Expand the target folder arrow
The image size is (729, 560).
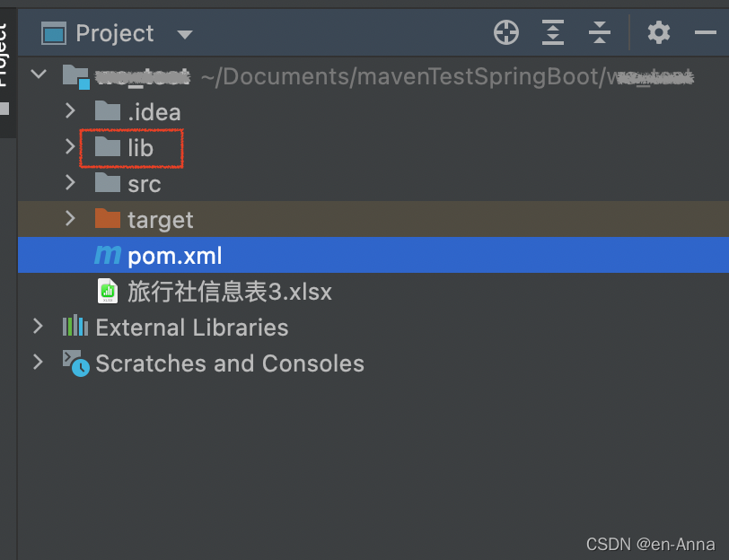70,218
